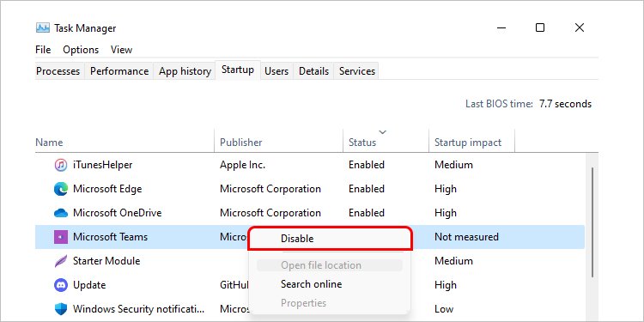The width and height of the screenshot is (644, 322).
Task: Click the Microsoft OneDrive cloud icon
Action: coord(61,213)
